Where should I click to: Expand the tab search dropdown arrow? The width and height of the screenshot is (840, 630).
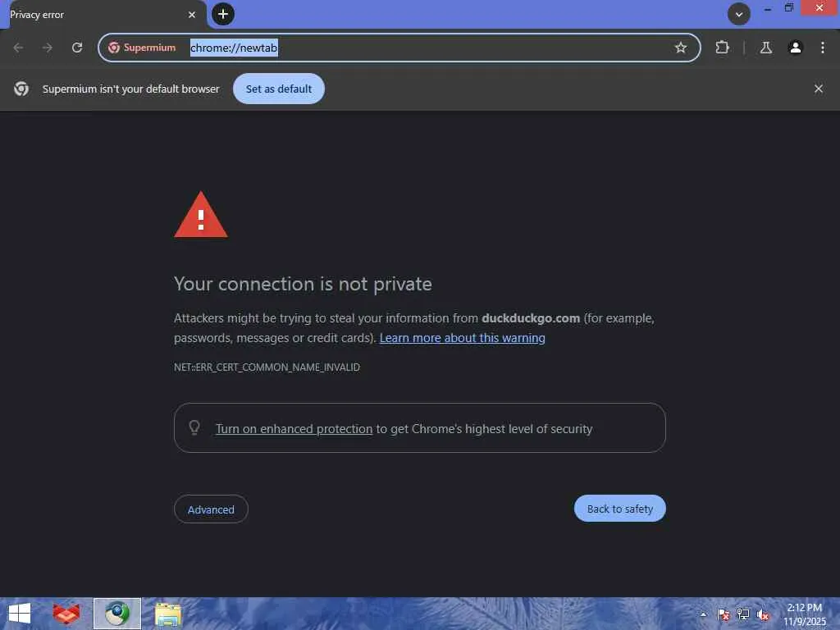(739, 15)
